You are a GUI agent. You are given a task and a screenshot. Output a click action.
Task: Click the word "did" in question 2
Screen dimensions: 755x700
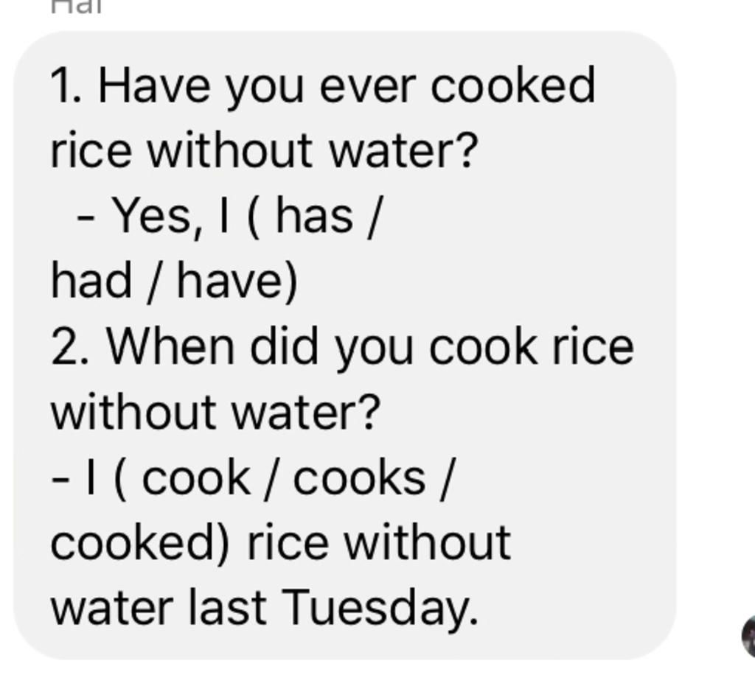[284, 346]
